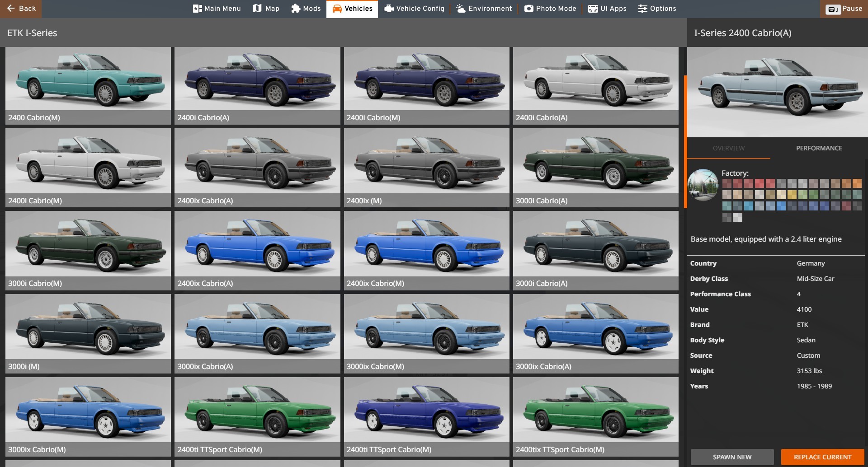The image size is (868, 467).
Task: Click the Spawn New button
Action: click(x=732, y=457)
